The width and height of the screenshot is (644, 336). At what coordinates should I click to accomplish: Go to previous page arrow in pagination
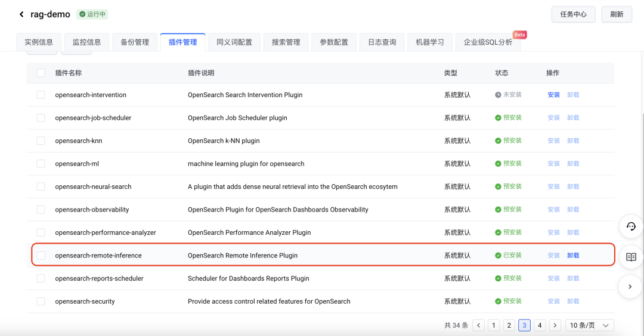478,325
